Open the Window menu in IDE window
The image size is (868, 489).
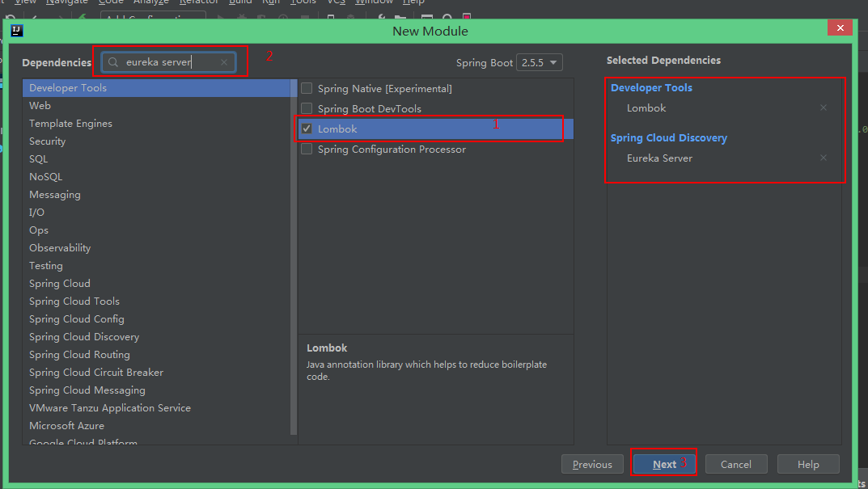(374, 2)
